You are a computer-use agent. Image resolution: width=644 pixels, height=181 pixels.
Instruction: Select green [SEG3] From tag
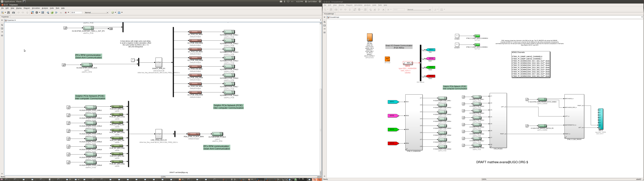[x=393, y=129]
